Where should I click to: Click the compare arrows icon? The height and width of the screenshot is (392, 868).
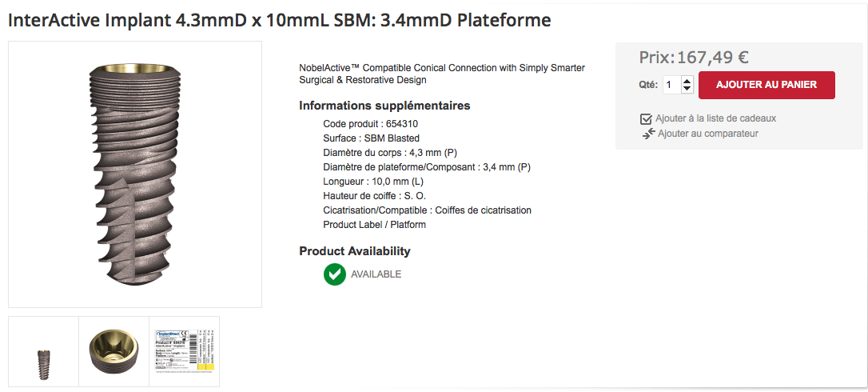pyautogui.click(x=648, y=134)
